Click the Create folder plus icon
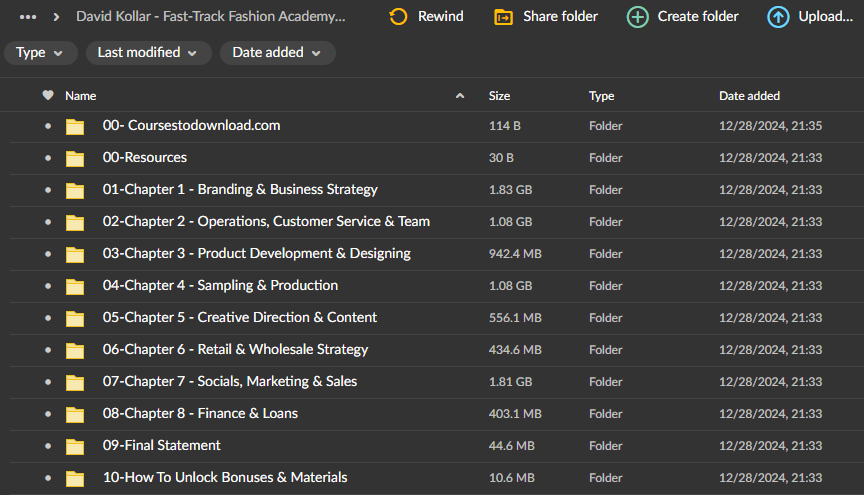Screen dimensions: 864x495 coord(638,17)
